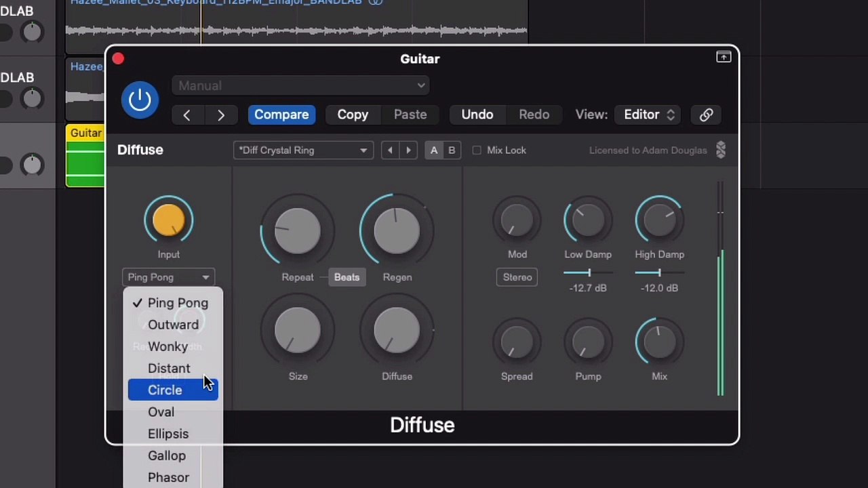The height and width of the screenshot is (488, 868).
Task: Click the Low Damp gain slider
Action: (x=588, y=272)
